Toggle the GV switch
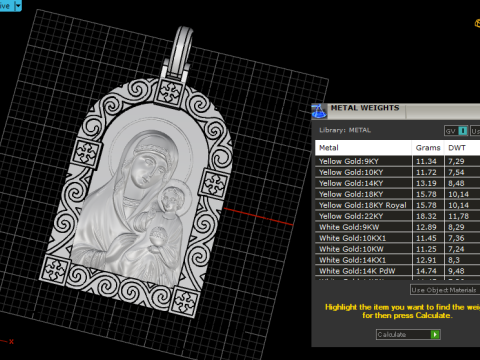 click(x=456, y=131)
